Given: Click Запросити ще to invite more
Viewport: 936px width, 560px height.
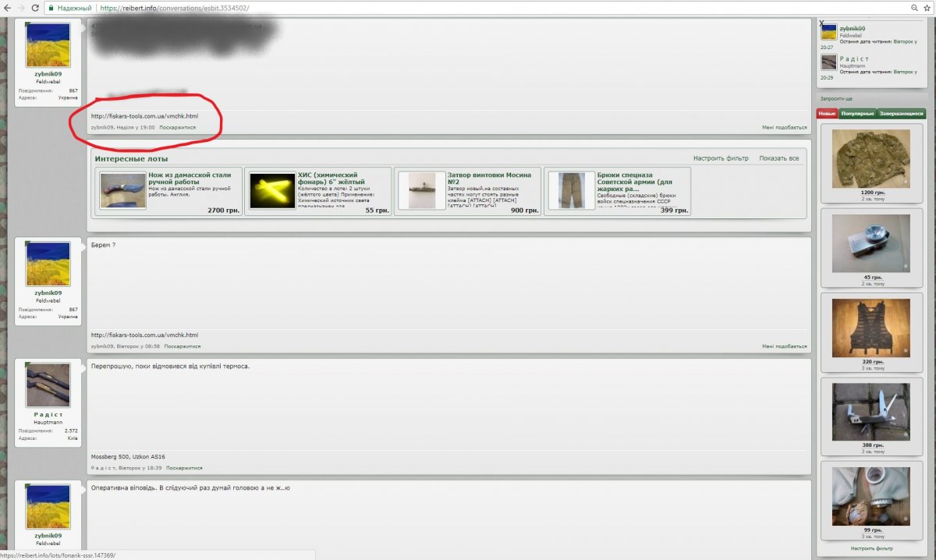Looking at the screenshot, I should click(836, 99).
